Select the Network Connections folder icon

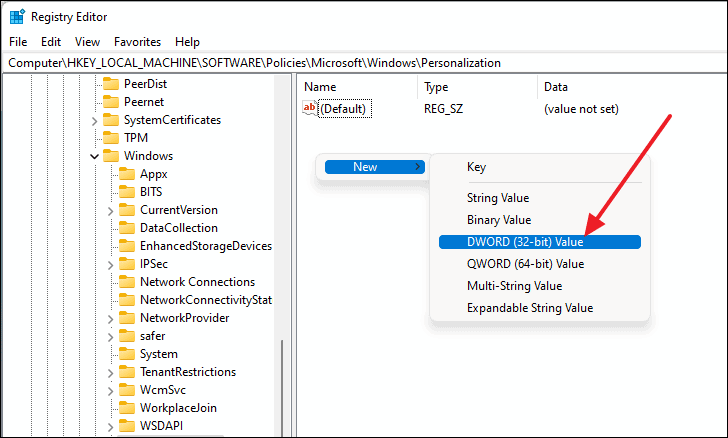click(127, 282)
